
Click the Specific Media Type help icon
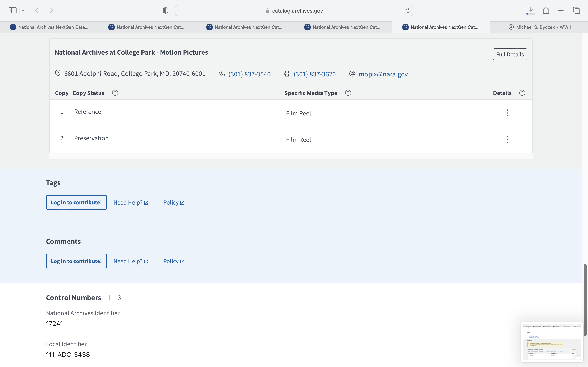[348, 93]
